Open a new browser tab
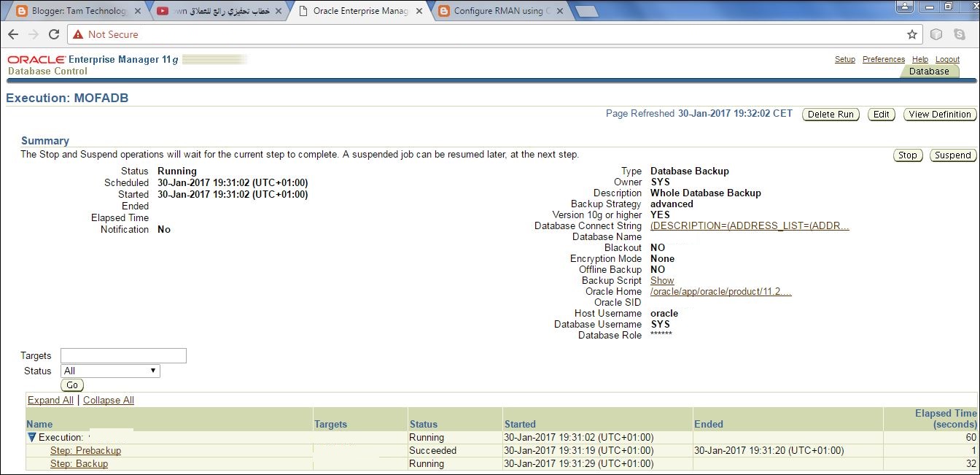Viewport: 980px width, 475px height. (586, 12)
